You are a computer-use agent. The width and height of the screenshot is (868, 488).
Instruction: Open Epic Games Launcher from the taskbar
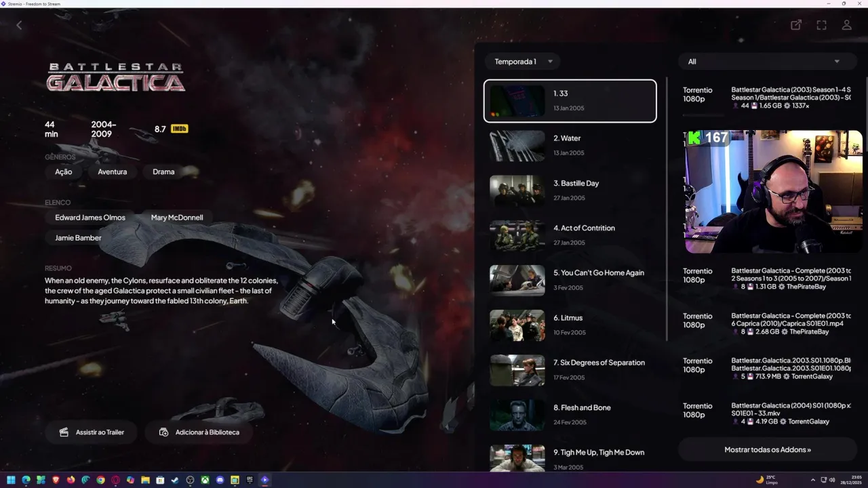click(250, 480)
